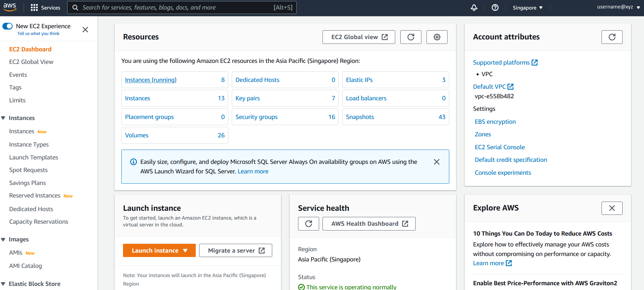
Task: Click the EC2 Global view button
Action: 359,37
